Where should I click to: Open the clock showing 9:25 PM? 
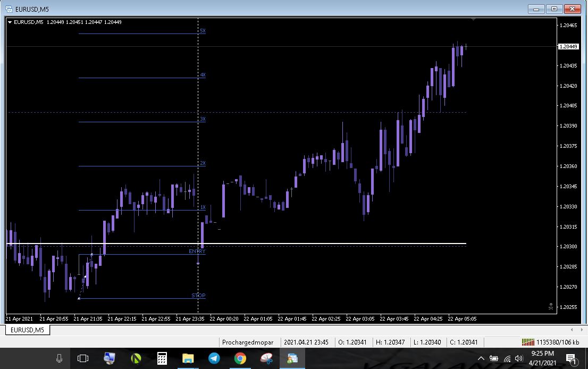542,358
